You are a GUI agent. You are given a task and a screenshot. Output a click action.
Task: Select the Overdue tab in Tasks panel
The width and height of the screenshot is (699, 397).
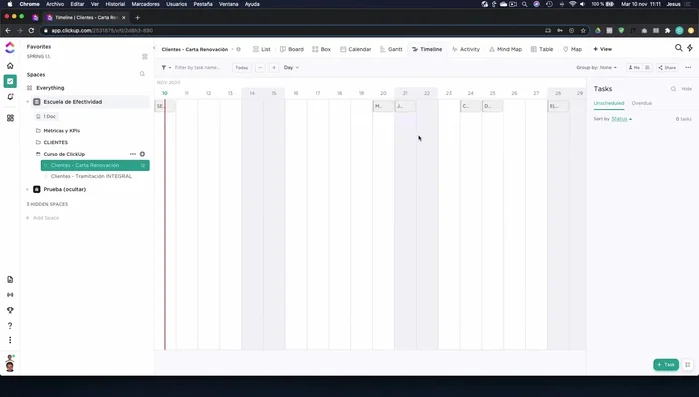point(641,103)
